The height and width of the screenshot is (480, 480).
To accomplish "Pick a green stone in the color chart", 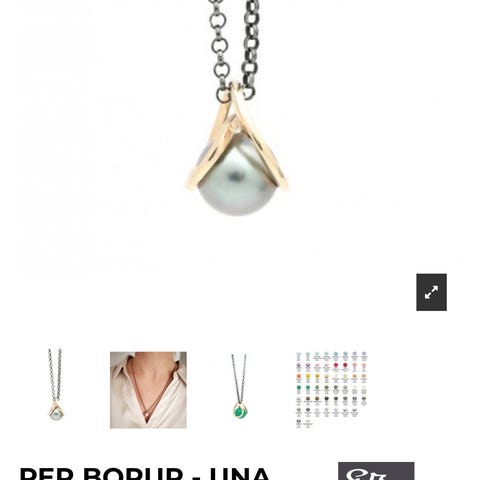I will 299,388.
